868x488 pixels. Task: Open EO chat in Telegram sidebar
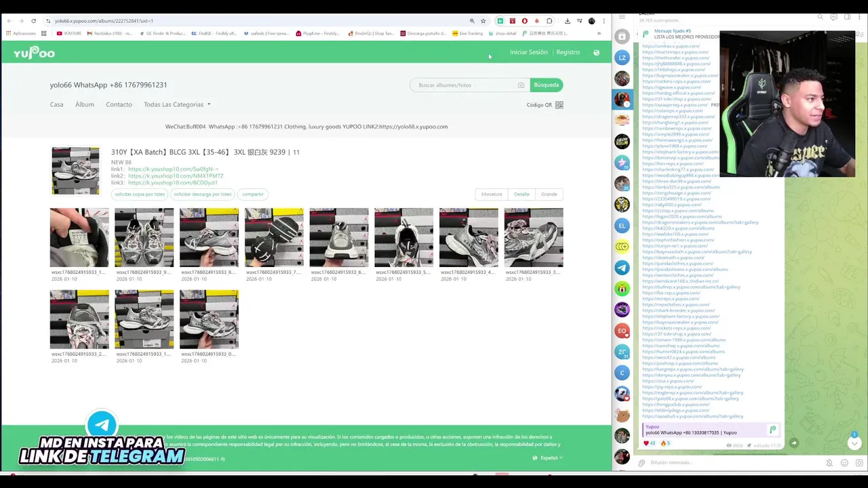coord(622,331)
